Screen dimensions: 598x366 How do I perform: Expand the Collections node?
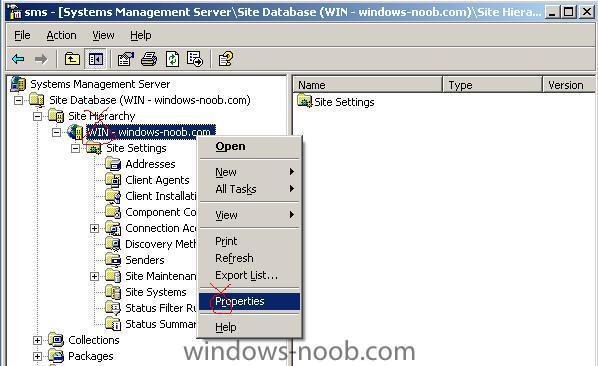coord(37,340)
